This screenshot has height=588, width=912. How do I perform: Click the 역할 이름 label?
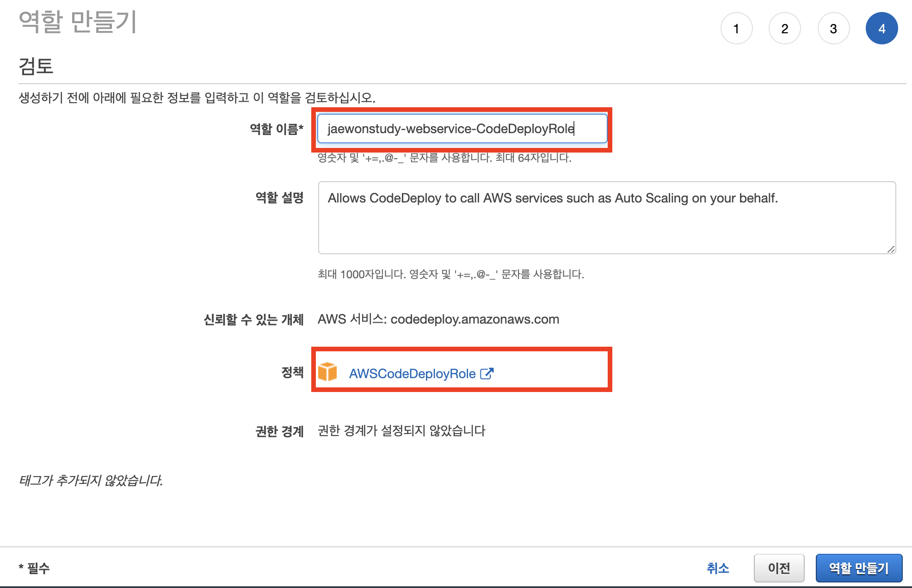point(277,129)
